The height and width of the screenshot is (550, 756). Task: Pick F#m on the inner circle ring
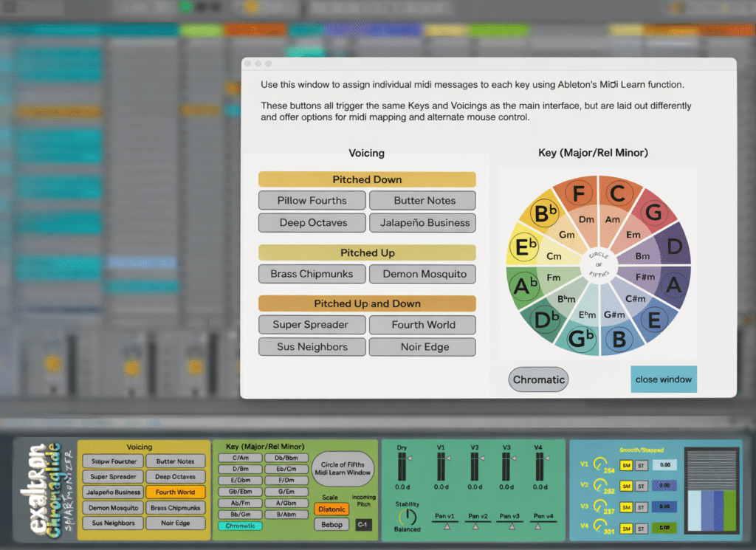(645, 277)
